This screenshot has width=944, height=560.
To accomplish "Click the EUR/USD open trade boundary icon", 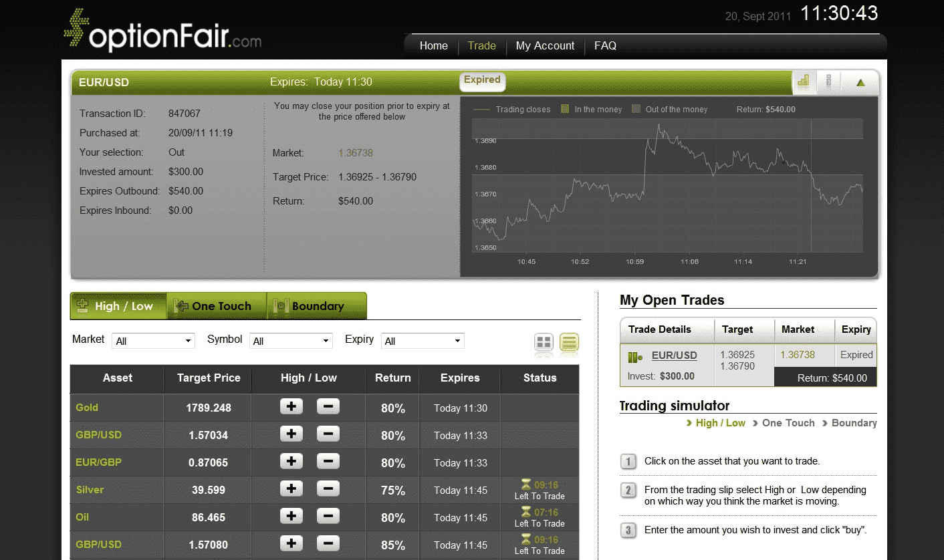I will point(635,357).
